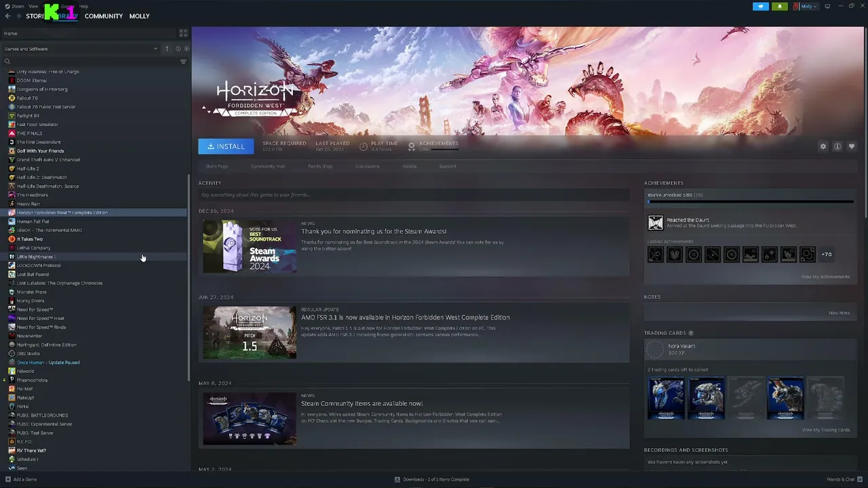Screen dimensions: 868x488
Task: Open the green notifications bell
Action: tap(779, 6)
